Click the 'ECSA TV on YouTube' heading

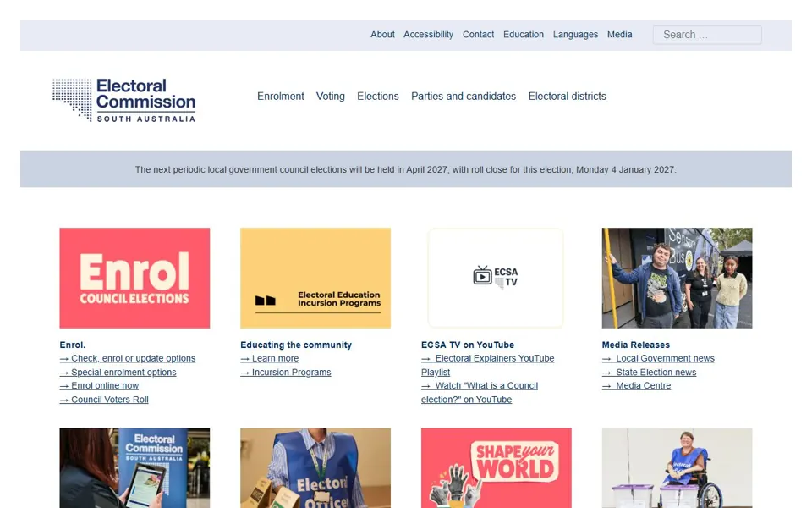[x=468, y=345]
